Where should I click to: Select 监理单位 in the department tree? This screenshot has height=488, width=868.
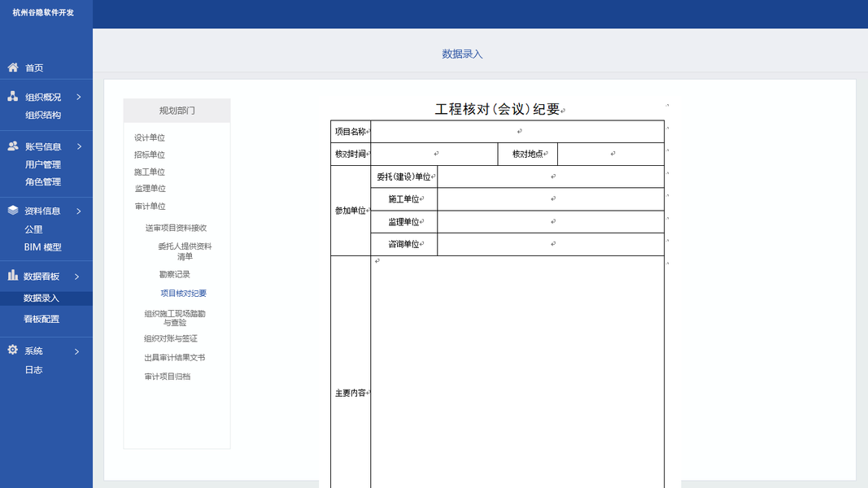point(150,188)
